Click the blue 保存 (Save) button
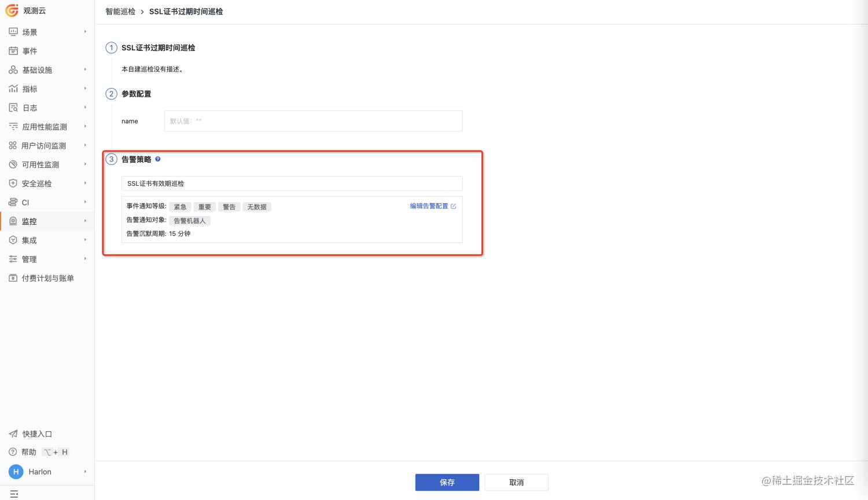 (447, 482)
